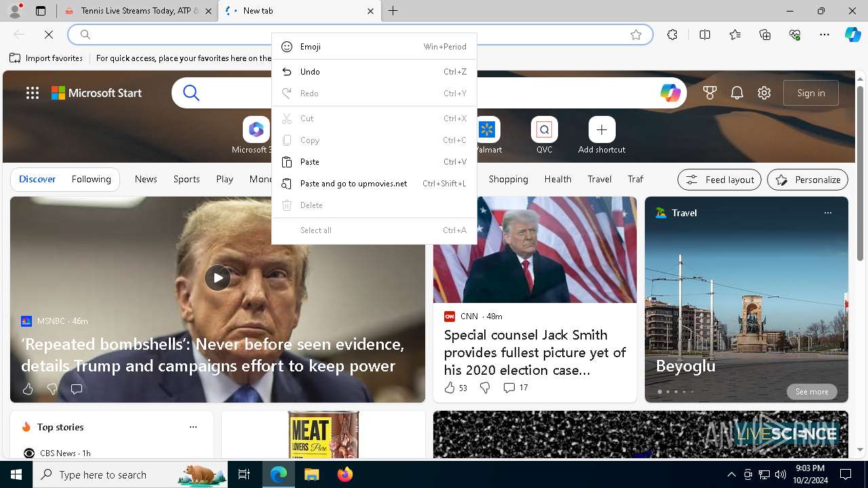The image size is (868, 488).
Task: Click the Copilot icon in search box
Action: [670, 93]
